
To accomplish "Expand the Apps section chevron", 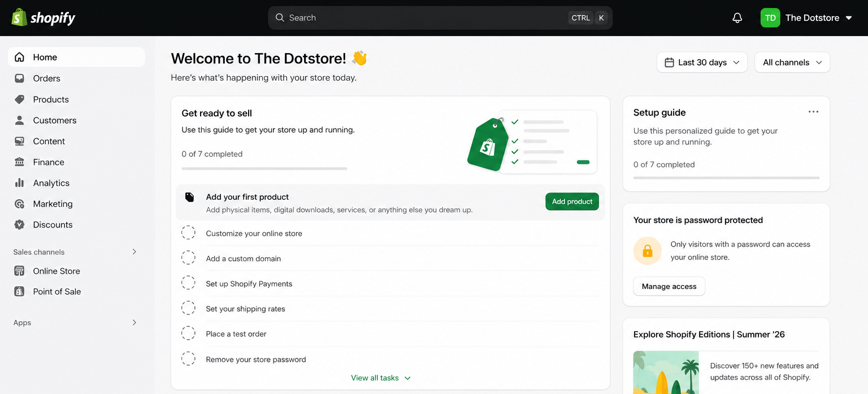I will click(x=134, y=322).
